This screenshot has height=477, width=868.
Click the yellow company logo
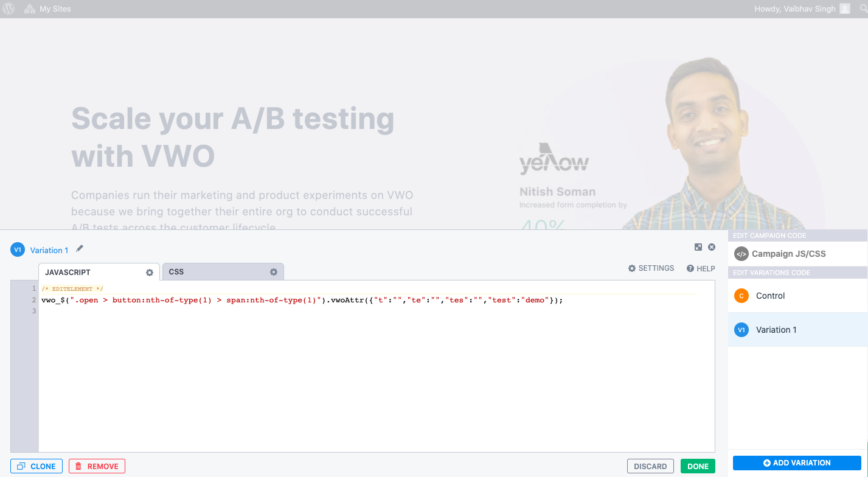pyautogui.click(x=554, y=159)
